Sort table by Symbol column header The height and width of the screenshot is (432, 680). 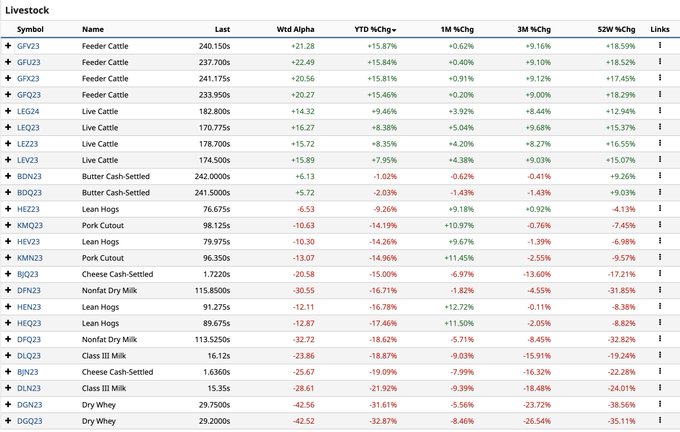(x=31, y=30)
